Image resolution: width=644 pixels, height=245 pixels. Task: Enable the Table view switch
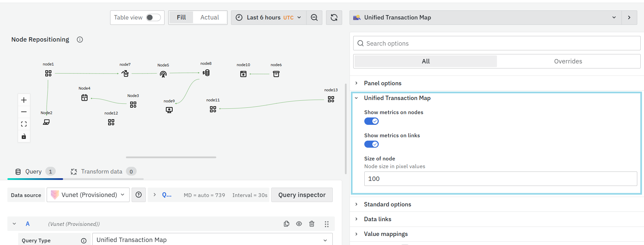point(153,17)
